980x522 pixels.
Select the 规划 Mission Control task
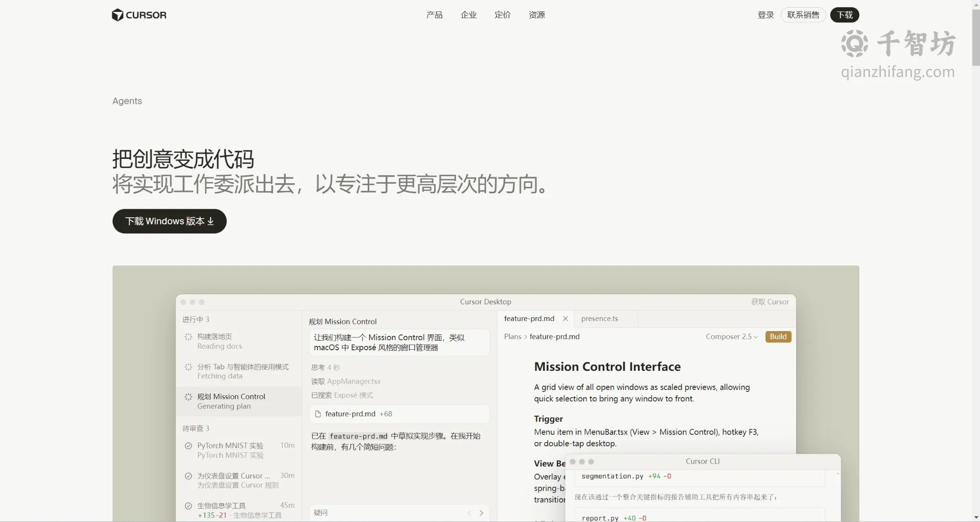pos(239,401)
